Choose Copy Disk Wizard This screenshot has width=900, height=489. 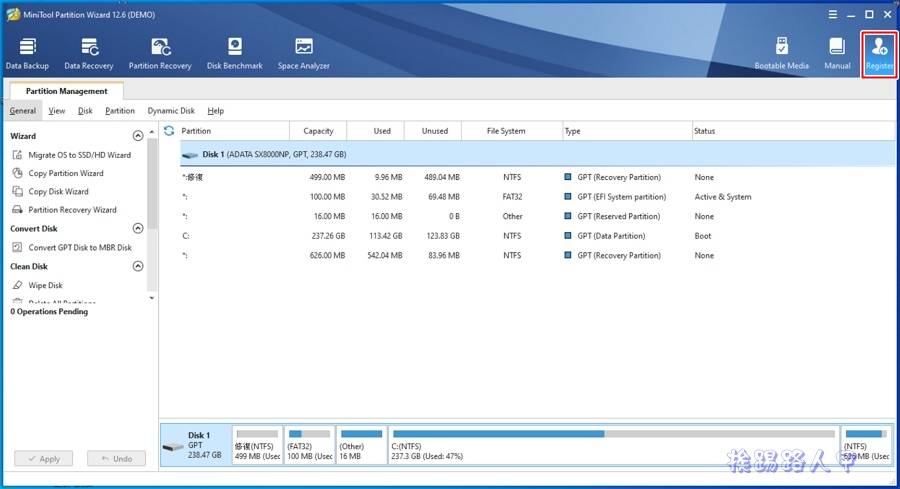click(59, 191)
